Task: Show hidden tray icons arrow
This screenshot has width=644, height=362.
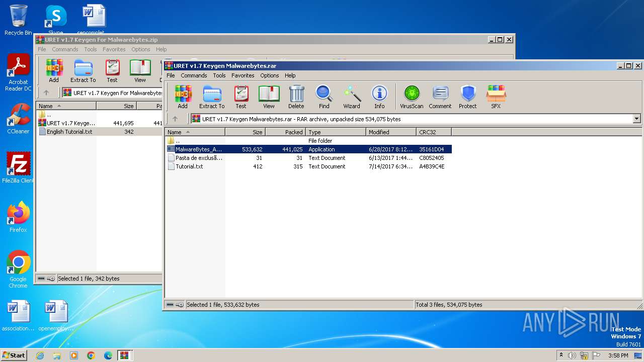Action: click(x=561, y=355)
